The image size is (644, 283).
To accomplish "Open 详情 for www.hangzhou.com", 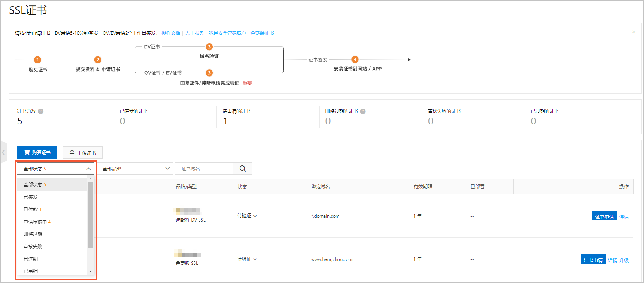I will pos(613,260).
